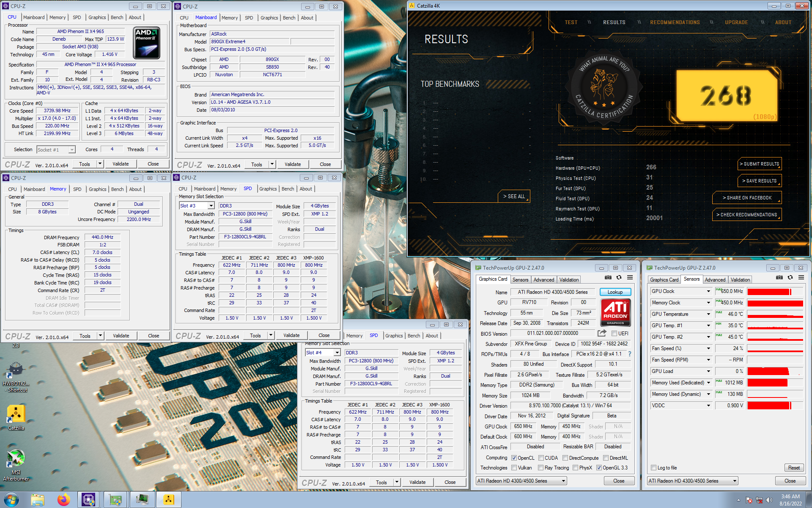Screen dimensions: 812x508
Task: Open MSI Afterburner desktop icon
Action: tap(16, 465)
